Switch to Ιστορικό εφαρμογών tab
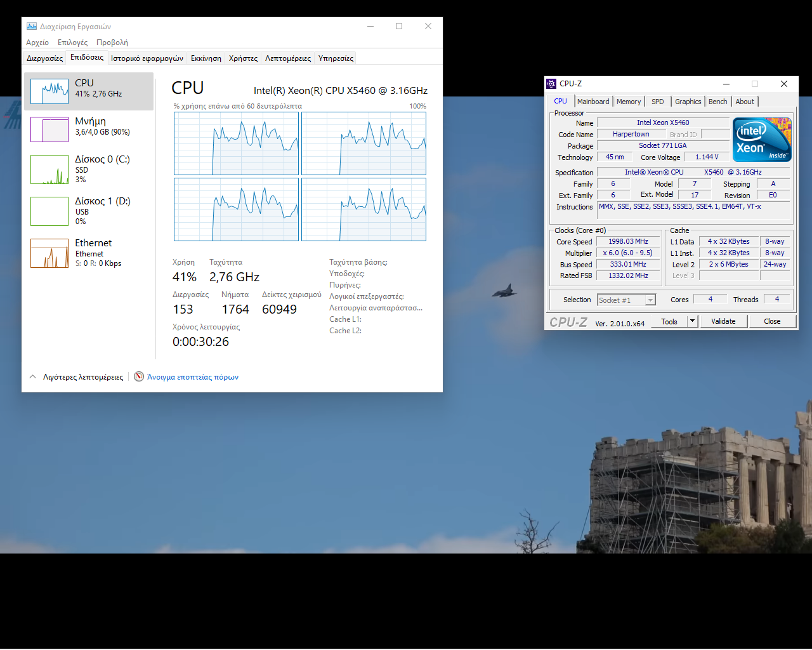This screenshot has width=812, height=650. 147,58
